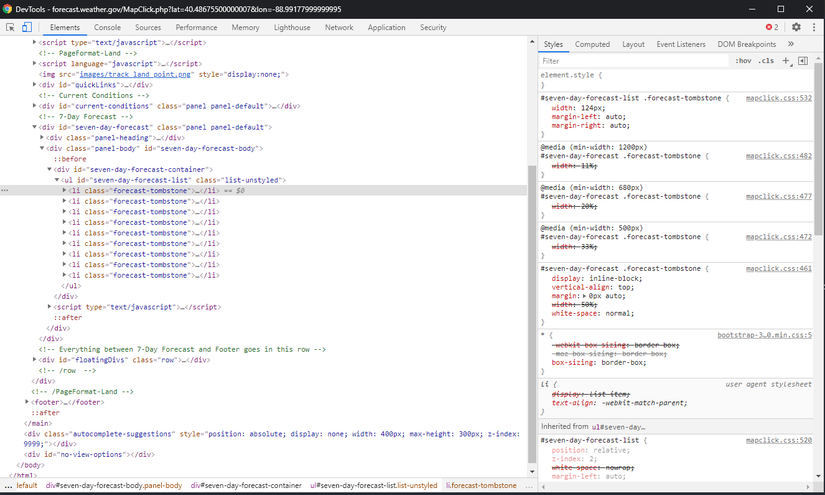Activate the inspect element picker tool
The height and width of the screenshot is (495, 825).
(x=10, y=28)
